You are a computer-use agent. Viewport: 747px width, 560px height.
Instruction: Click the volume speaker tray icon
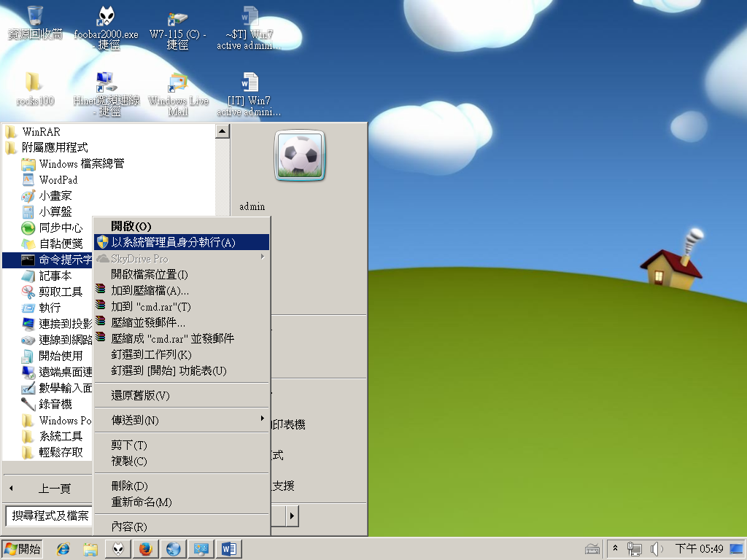tap(657, 549)
